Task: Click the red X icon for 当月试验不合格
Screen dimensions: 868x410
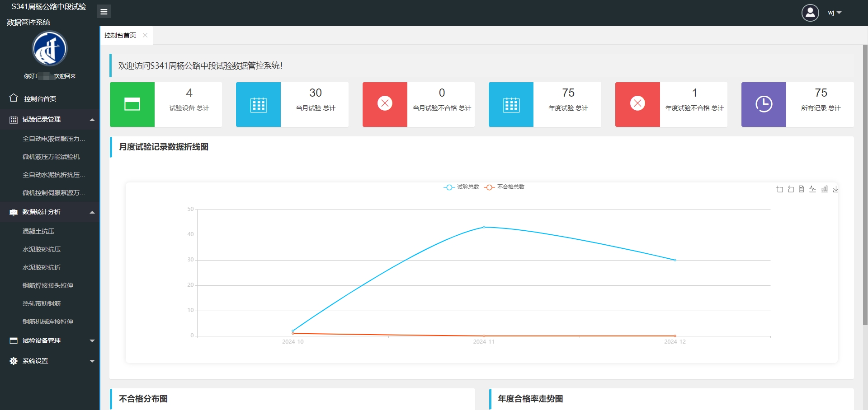Action: tap(385, 104)
